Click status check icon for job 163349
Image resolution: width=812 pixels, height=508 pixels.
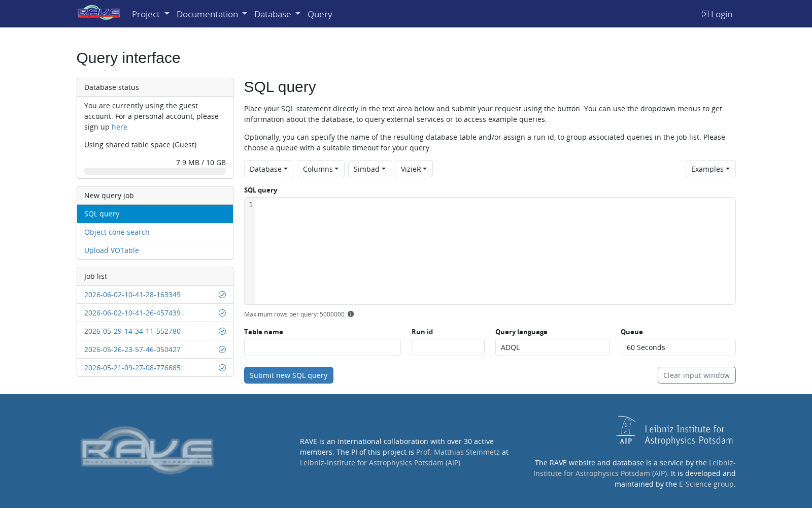[x=222, y=295]
